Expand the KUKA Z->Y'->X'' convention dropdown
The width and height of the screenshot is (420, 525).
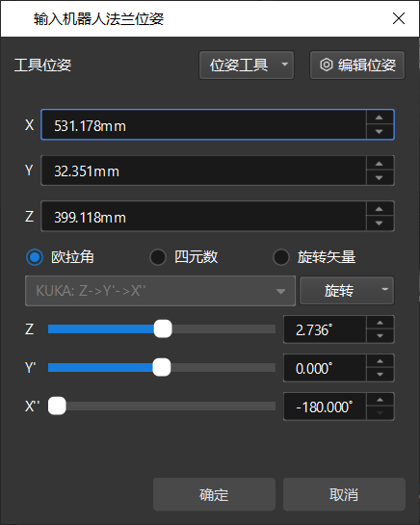coord(161,291)
